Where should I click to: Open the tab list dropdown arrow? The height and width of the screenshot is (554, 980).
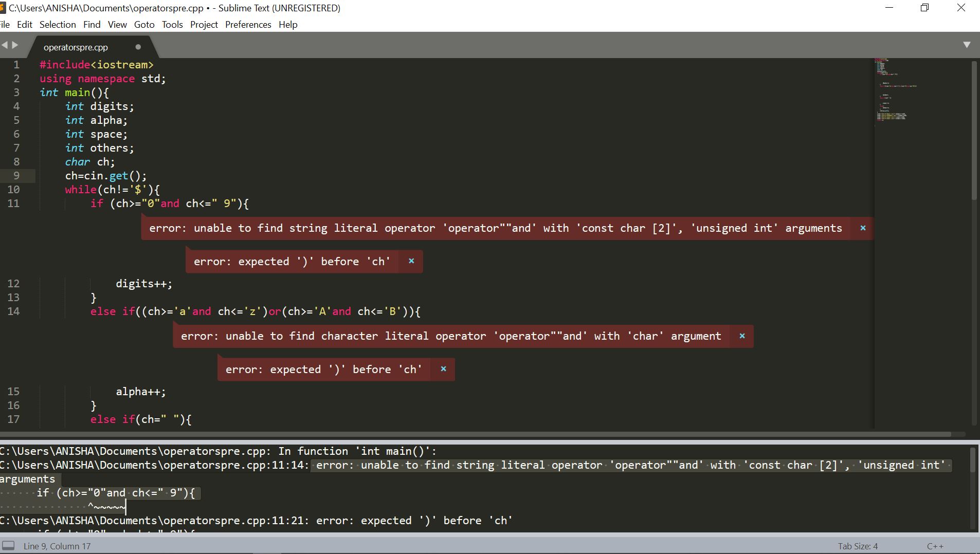[967, 45]
